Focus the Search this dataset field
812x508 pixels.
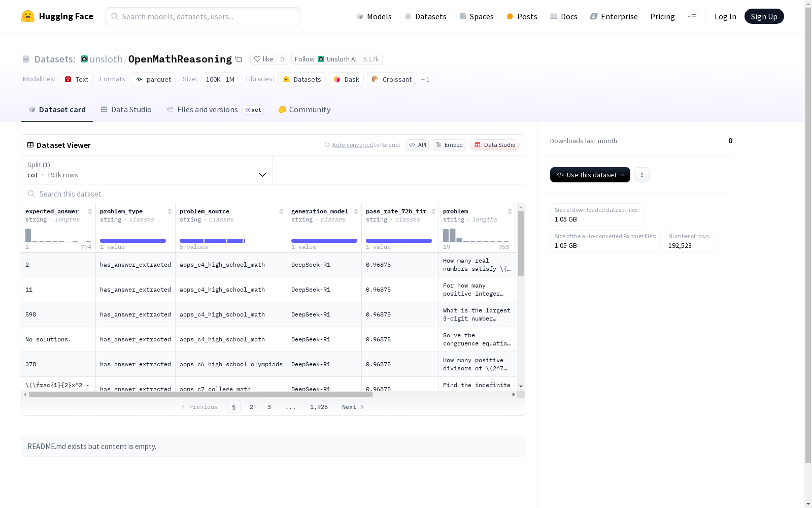[x=273, y=194]
